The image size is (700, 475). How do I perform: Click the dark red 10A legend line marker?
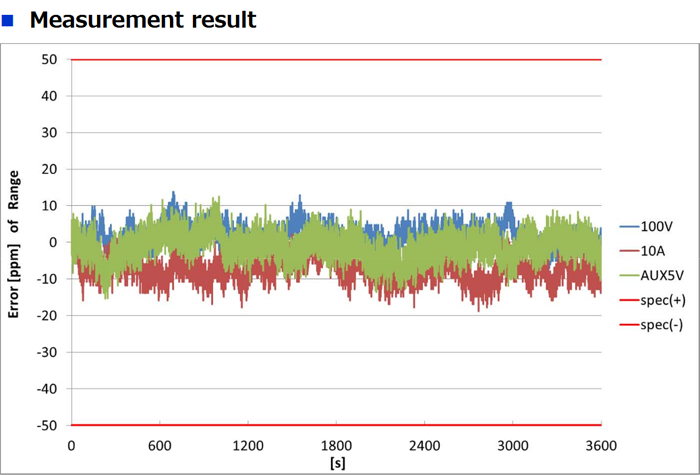point(629,251)
